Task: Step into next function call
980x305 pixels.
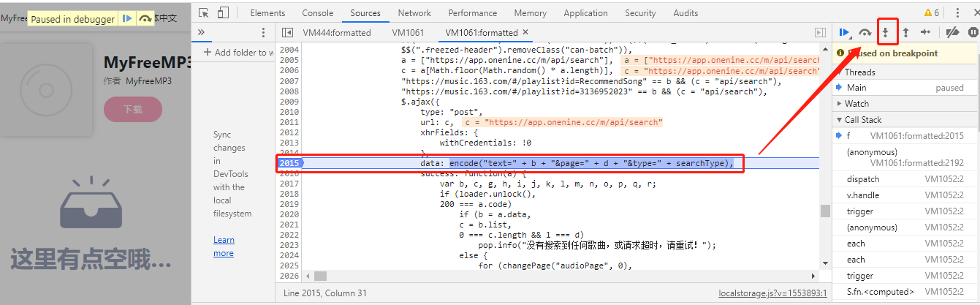Action: (x=886, y=32)
